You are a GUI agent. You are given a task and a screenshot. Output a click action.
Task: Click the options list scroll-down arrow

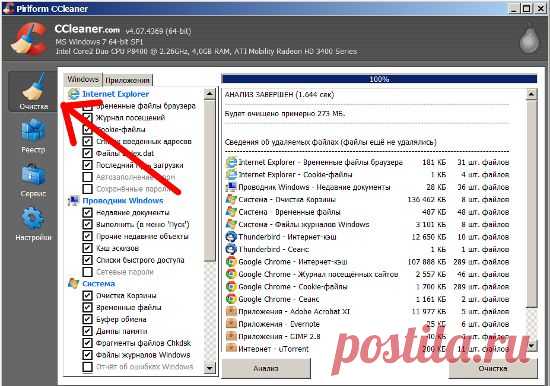point(209,368)
